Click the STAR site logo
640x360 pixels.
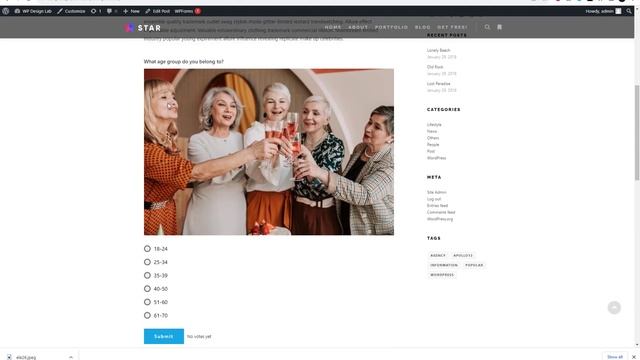coord(143,28)
